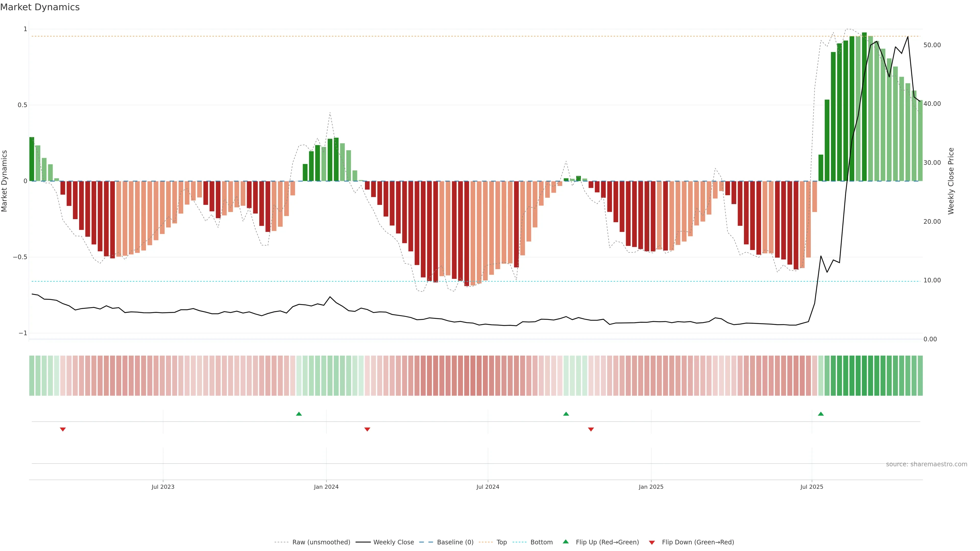Image resolution: width=980 pixels, height=551 pixels.
Task: Click the Jul 2023 x-axis label
Action: [163, 487]
